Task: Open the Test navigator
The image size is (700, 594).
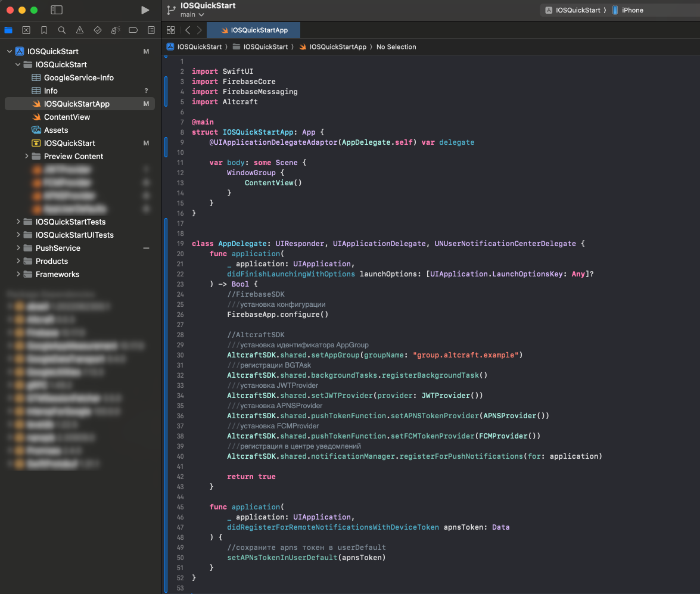Action: (98, 30)
